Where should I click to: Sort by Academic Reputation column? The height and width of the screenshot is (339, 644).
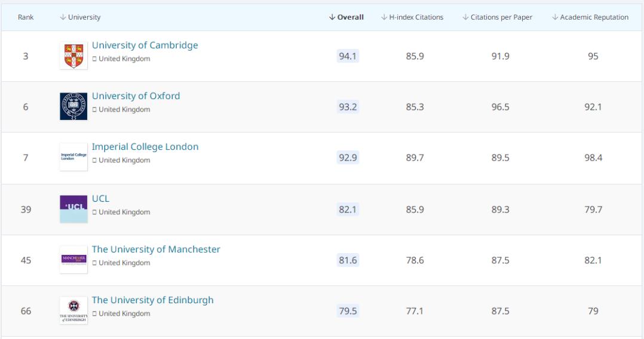point(590,17)
